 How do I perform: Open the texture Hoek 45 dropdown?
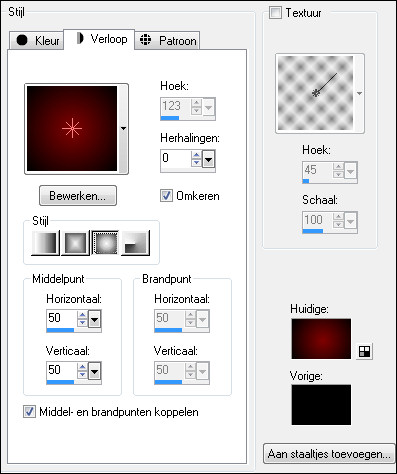[350, 171]
